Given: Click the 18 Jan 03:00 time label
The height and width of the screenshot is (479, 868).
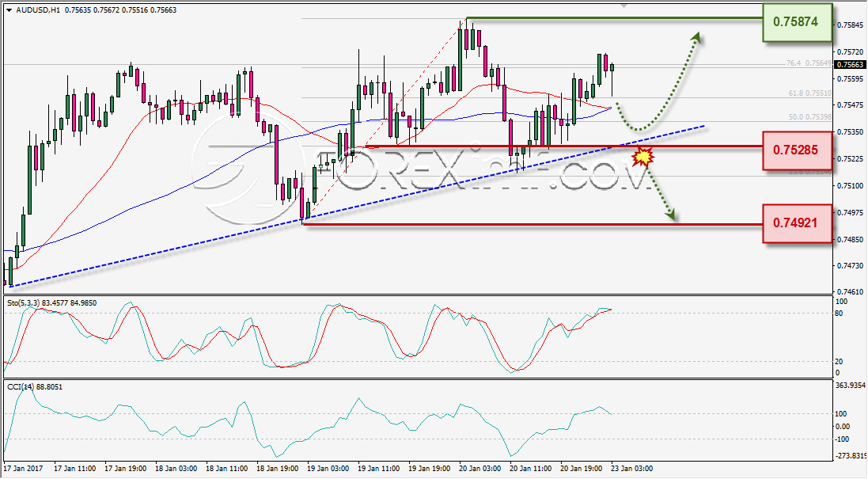Looking at the screenshot, I should click(176, 469).
